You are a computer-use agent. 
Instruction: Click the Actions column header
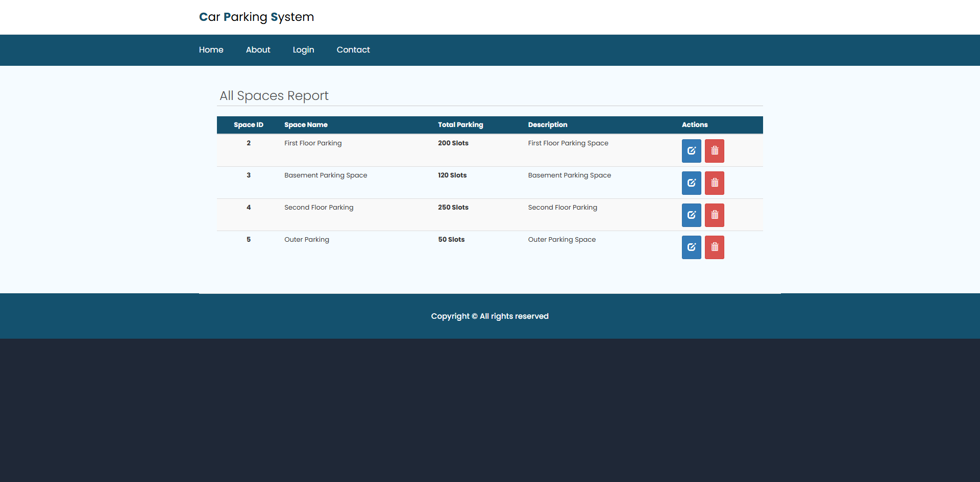[695, 124]
